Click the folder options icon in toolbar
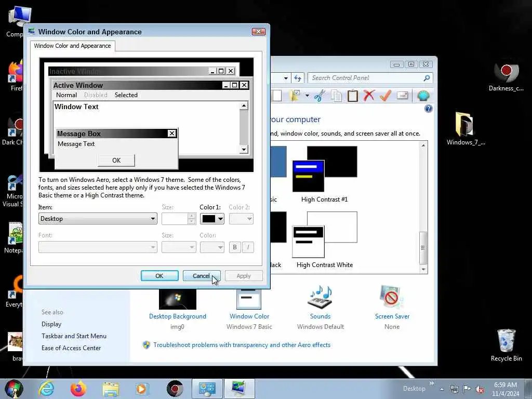532x399 pixels. (296, 96)
